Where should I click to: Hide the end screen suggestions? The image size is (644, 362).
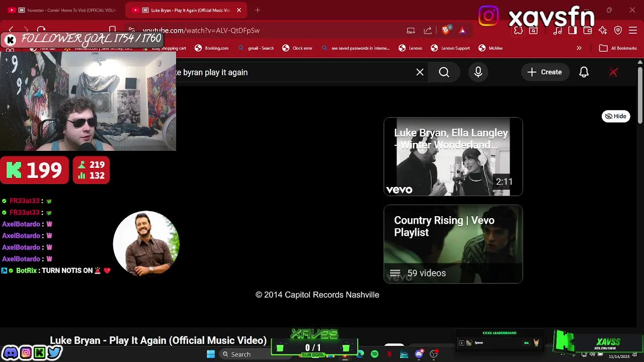pyautogui.click(x=616, y=116)
